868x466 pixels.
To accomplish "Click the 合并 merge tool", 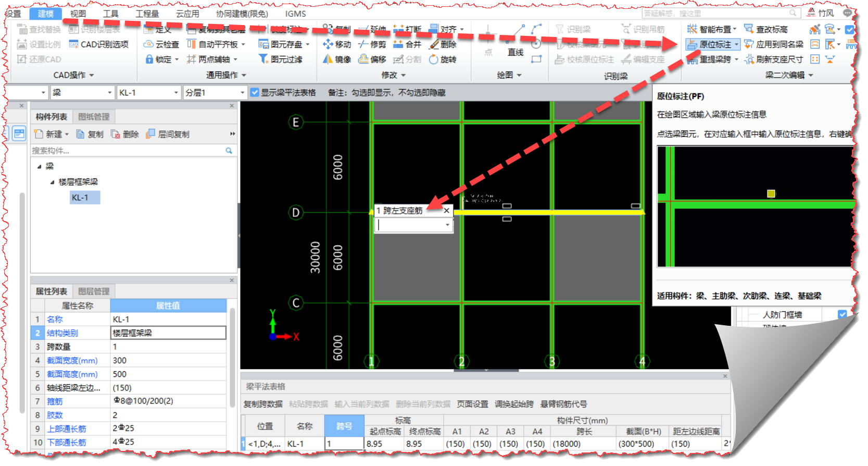I will (x=407, y=44).
